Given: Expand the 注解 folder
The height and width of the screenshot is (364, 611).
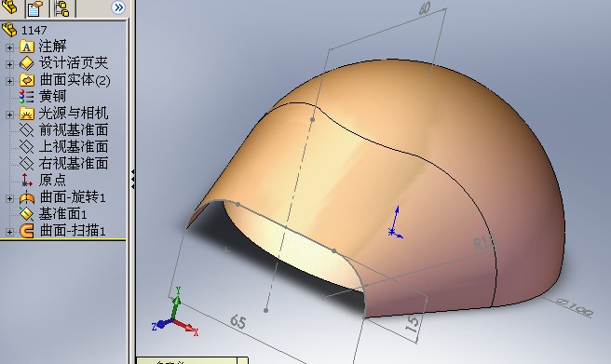Looking at the screenshot, I should (9, 47).
